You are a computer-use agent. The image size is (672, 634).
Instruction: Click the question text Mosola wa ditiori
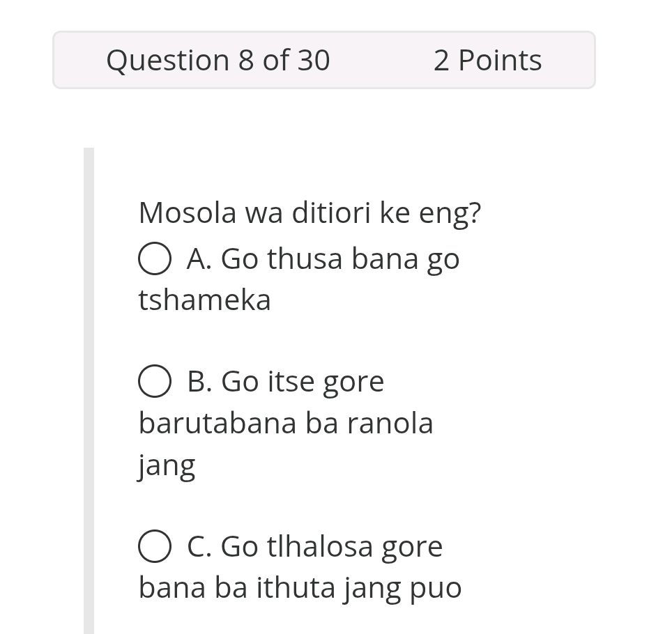(310, 212)
